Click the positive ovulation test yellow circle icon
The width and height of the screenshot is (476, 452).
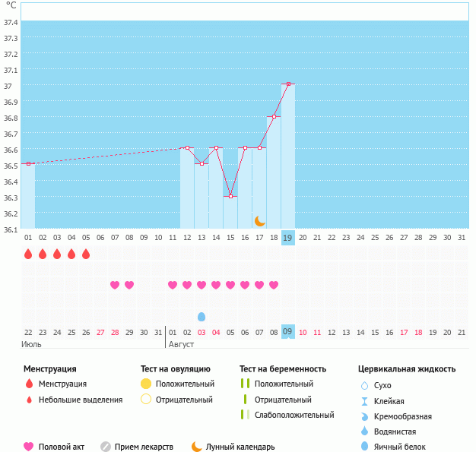tap(146, 384)
